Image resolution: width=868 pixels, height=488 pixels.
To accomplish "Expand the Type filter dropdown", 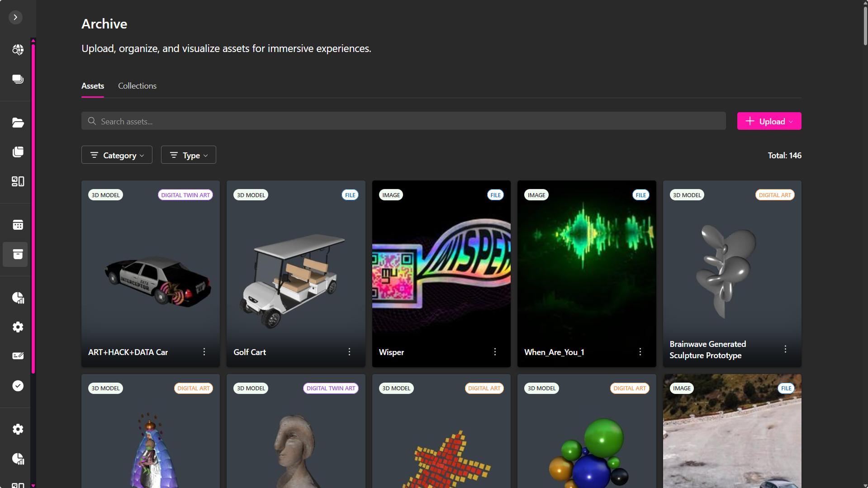I will (x=188, y=155).
